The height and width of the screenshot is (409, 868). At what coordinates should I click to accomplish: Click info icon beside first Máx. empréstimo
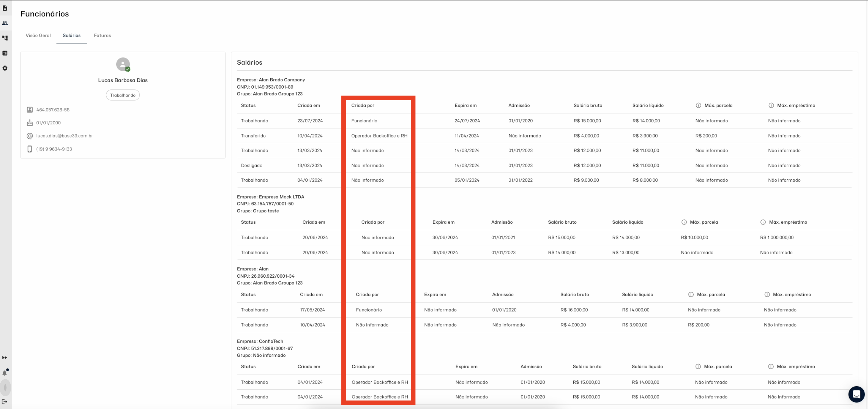771,105
